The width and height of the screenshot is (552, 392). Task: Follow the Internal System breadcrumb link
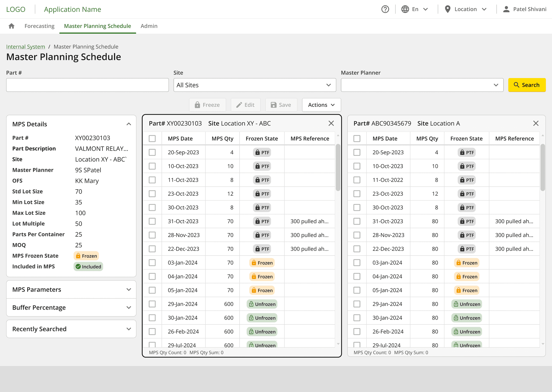(26, 47)
